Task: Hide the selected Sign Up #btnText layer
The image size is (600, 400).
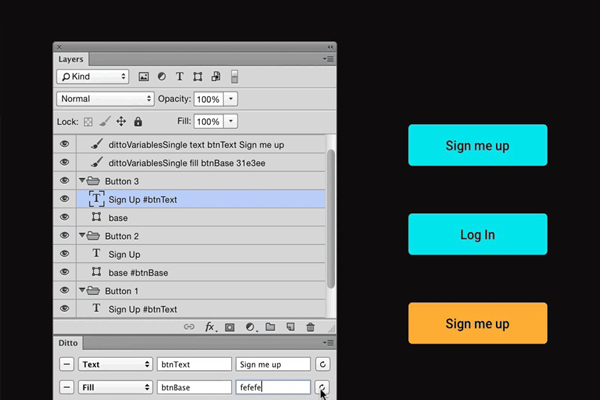Action: [64, 199]
